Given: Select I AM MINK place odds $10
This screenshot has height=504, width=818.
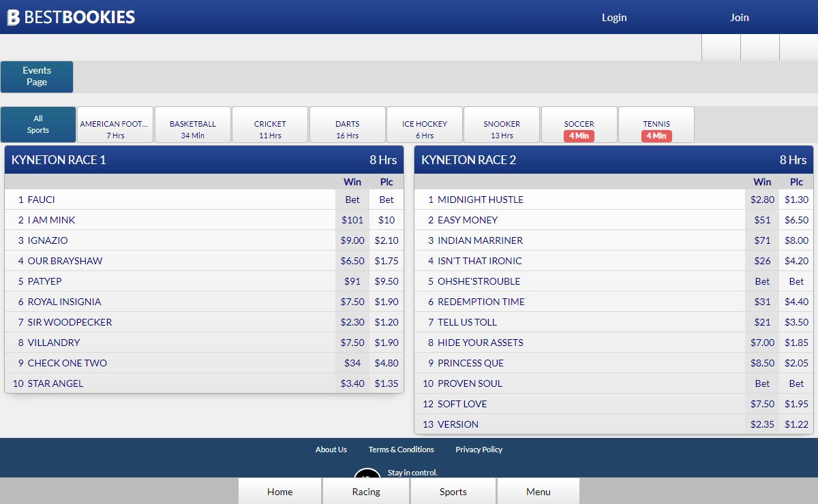Looking at the screenshot, I should pyautogui.click(x=387, y=220).
